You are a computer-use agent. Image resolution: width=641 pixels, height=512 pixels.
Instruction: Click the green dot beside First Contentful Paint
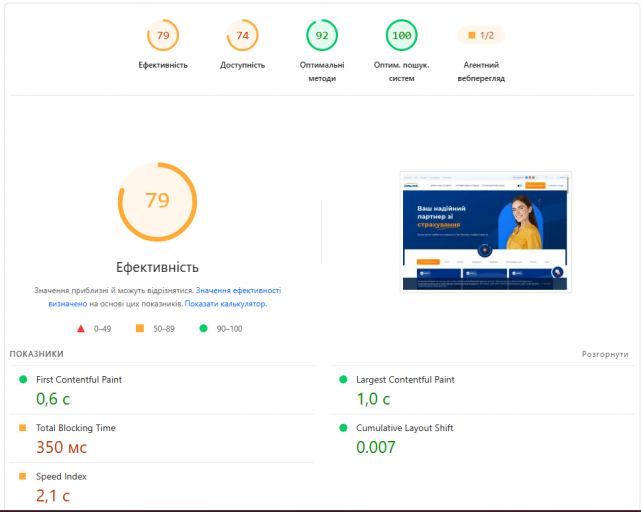(23, 380)
